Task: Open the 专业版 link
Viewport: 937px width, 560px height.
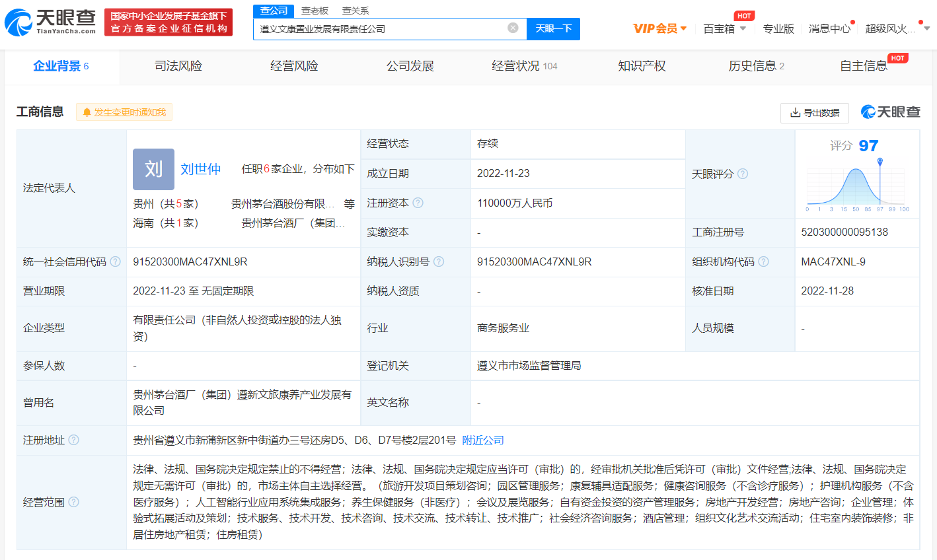Action: (x=778, y=28)
